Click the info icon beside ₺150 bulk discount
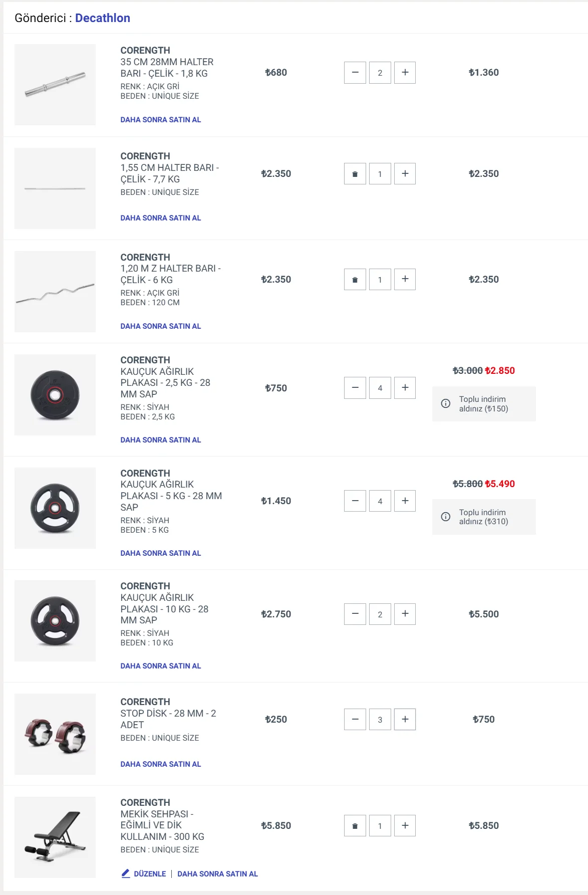Image resolution: width=588 pixels, height=895 pixels. tap(445, 403)
